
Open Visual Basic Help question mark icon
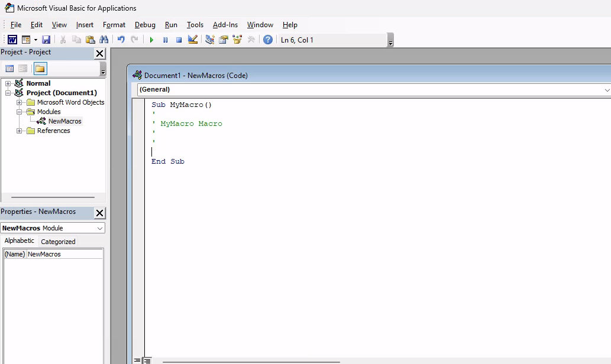(268, 40)
